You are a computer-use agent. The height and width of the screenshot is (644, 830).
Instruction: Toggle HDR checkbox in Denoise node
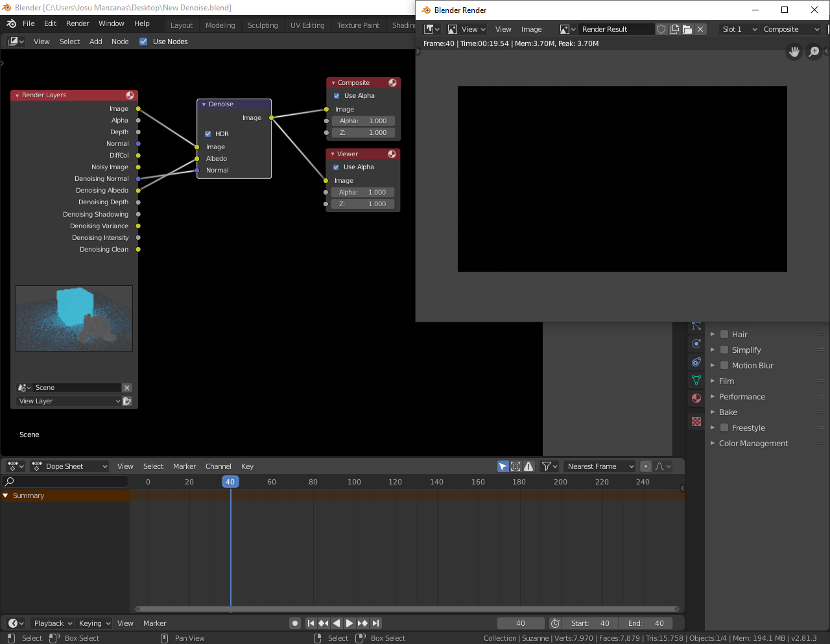click(208, 134)
